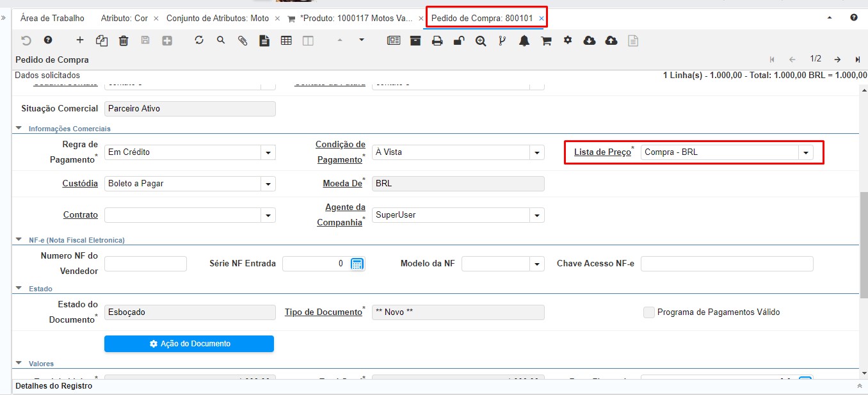This screenshot has height=395, width=868.
Task: Collapse the Informações Comerciais section
Action: 19,129
